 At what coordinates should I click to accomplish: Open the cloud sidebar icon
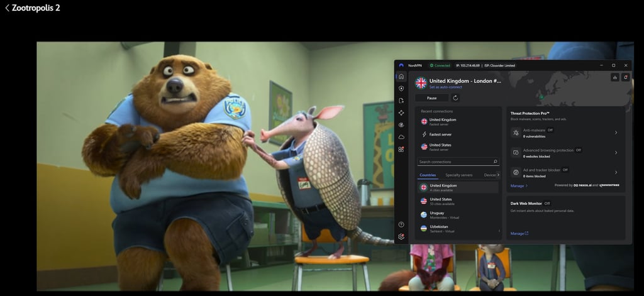click(x=401, y=137)
